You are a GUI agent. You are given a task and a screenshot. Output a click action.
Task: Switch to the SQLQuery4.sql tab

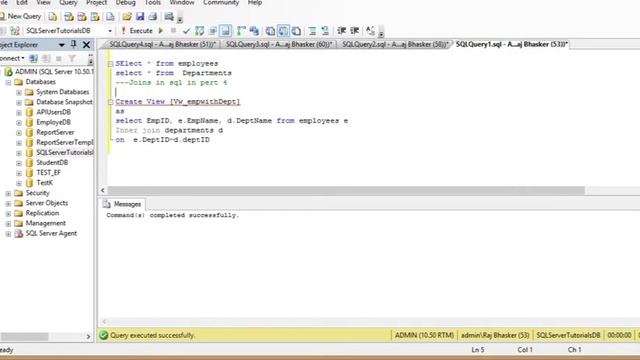click(x=162, y=44)
